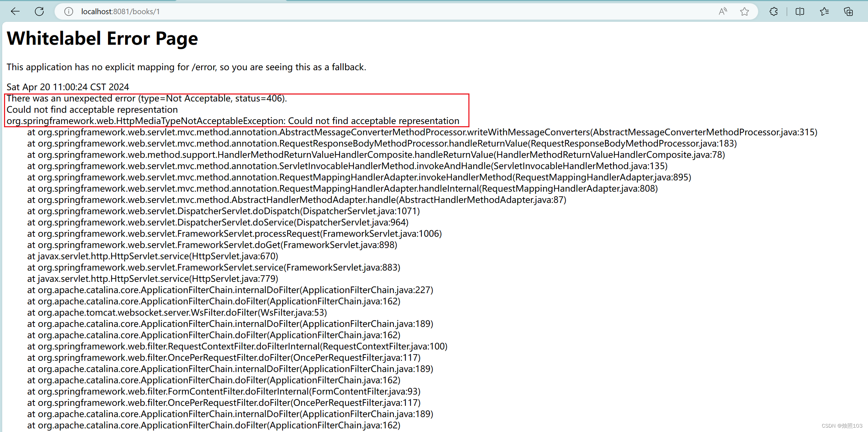Click the FormContentFilter.doFilterInternal stack line
Image resolution: width=868 pixels, height=432 pixels.
pos(224,392)
